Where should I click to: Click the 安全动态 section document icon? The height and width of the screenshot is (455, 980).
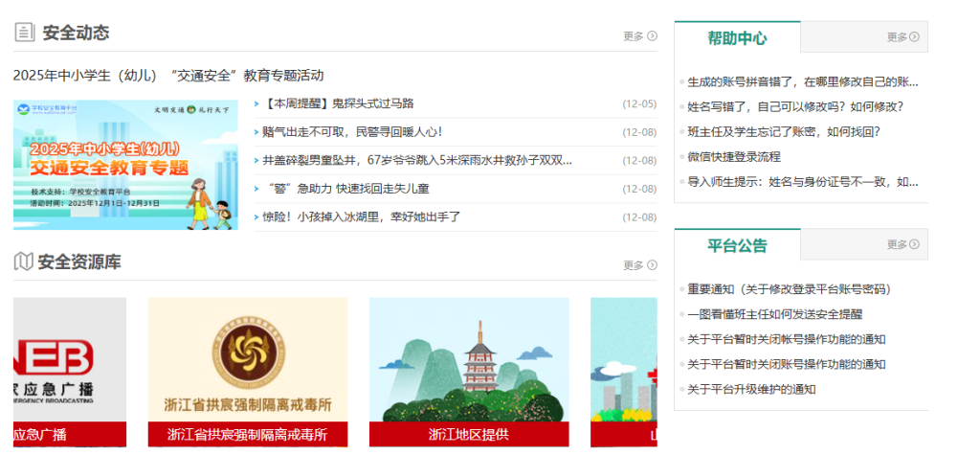point(24,32)
